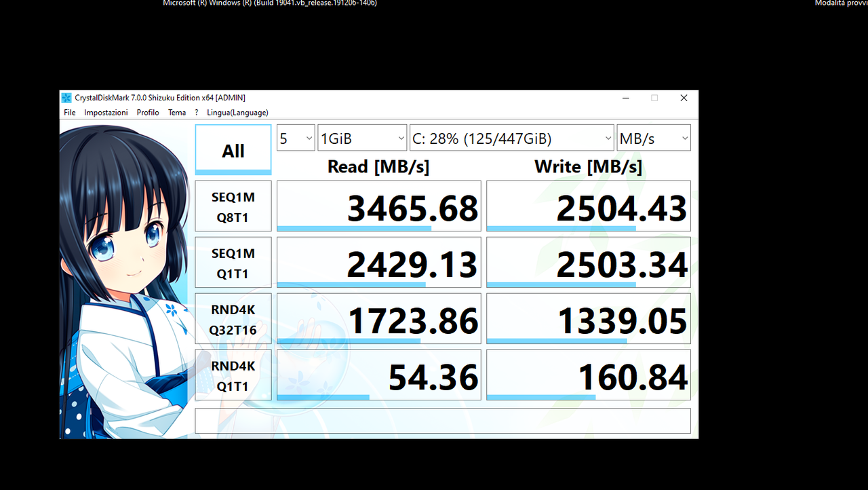Open the File menu
Screen dimensions: 868x490
pos(70,113)
